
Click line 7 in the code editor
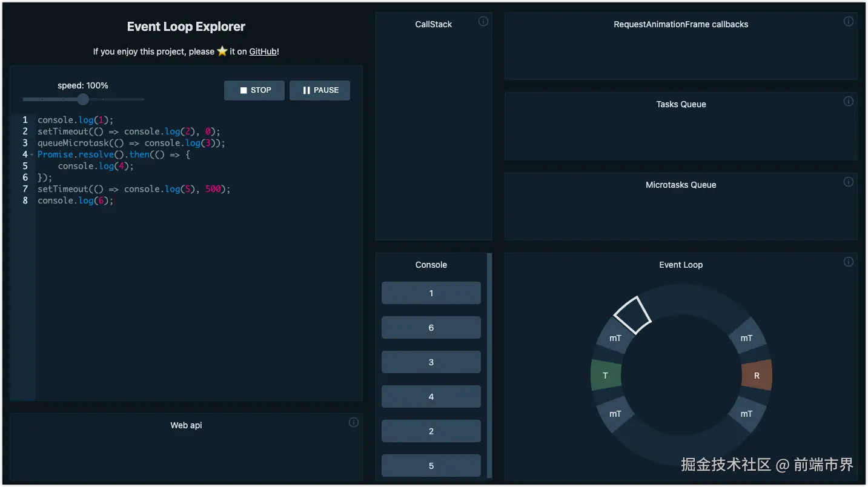click(x=134, y=189)
